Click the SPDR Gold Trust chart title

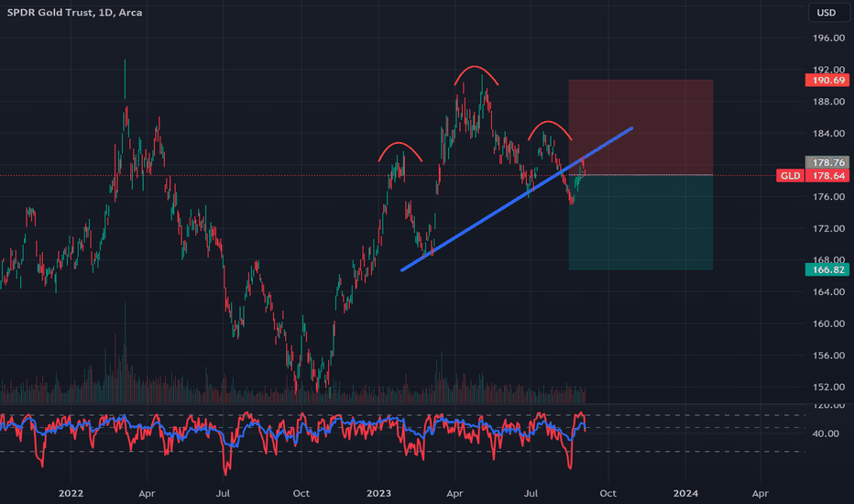[x=74, y=12]
